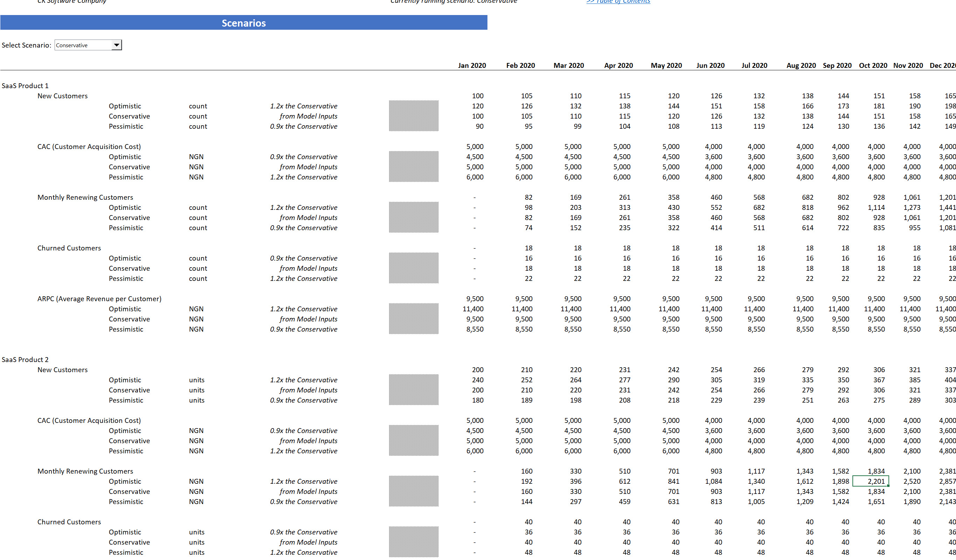Click 'from Model Inputs' note in ARPC section
The height and width of the screenshot is (560, 956).
[308, 319]
